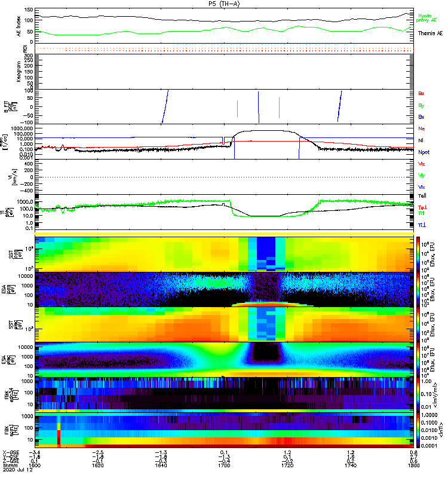Click the "<|nT|>" color bar label
Image resolution: width=448 pixels, height=478 pixels.
click(440, 430)
